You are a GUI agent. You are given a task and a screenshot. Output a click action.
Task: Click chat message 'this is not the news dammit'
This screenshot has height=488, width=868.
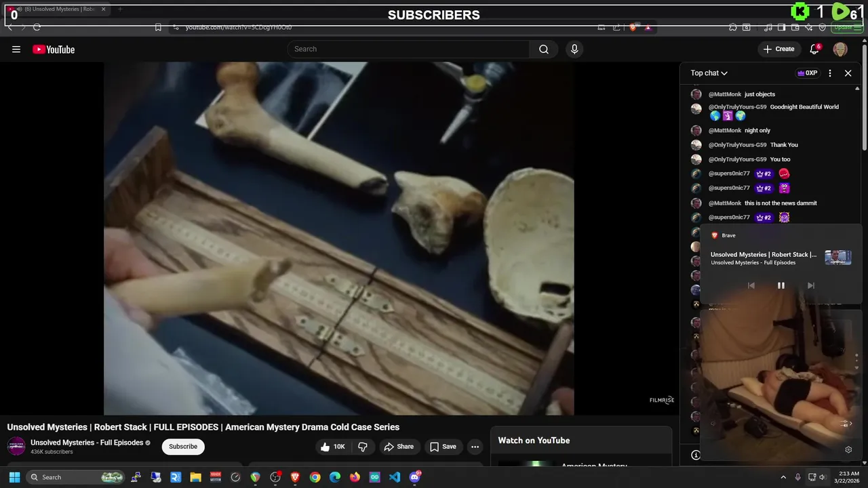781,203
